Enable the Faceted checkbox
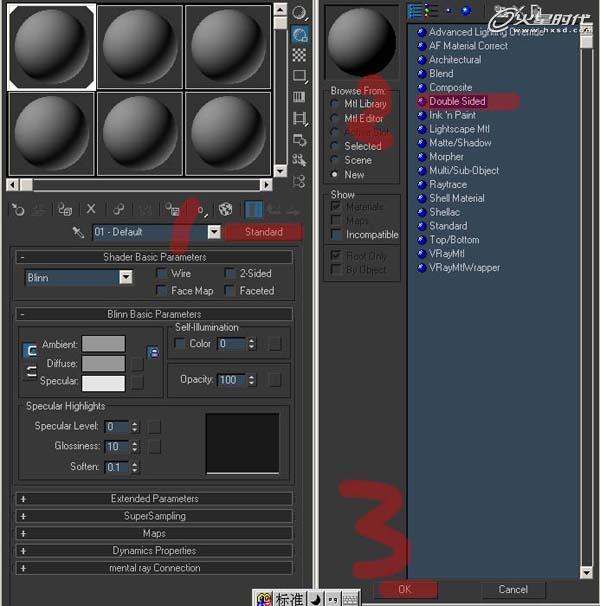Viewport: 600px width, 606px height. [x=230, y=291]
